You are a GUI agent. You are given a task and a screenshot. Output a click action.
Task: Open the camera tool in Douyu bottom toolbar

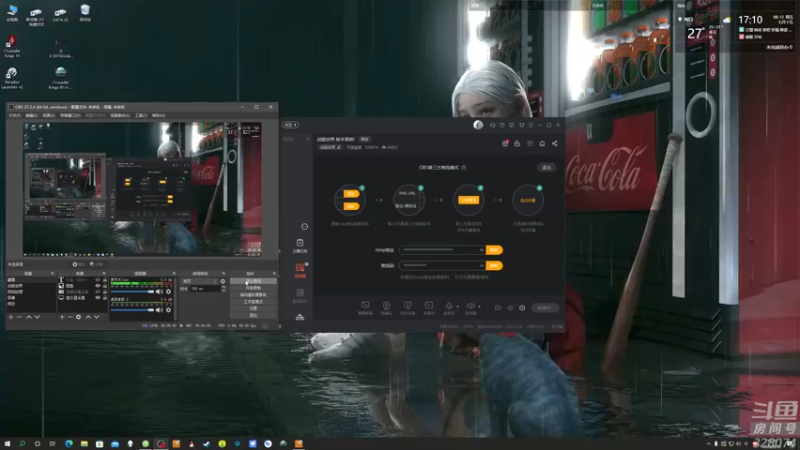[386, 306]
